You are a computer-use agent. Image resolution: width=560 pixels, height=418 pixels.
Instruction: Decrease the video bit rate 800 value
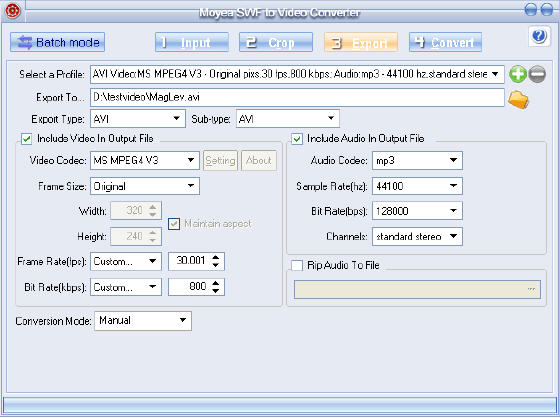point(215,291)
